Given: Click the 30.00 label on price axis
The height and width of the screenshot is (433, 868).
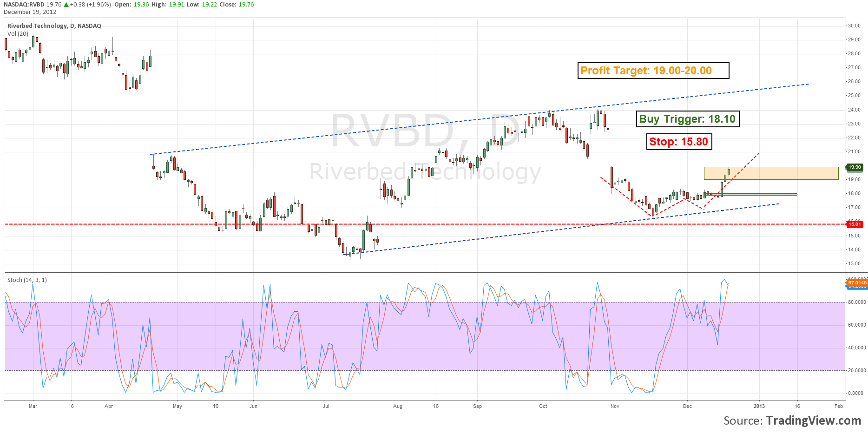Looking at the screenshot, I should pyautogui.click(x=854, y=26).
